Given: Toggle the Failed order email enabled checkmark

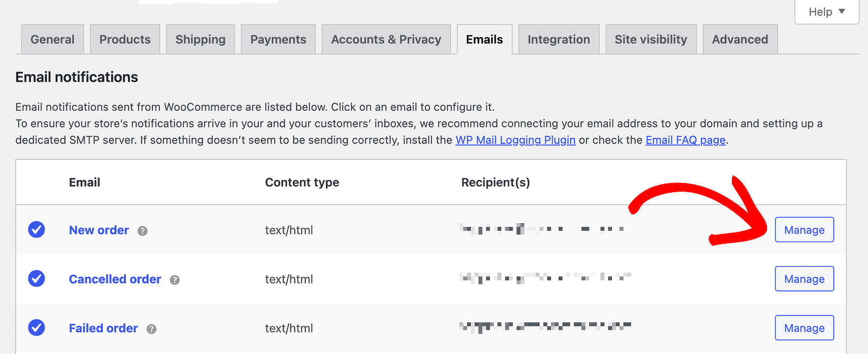Looking at the screenshot, I should pos(36,328).
